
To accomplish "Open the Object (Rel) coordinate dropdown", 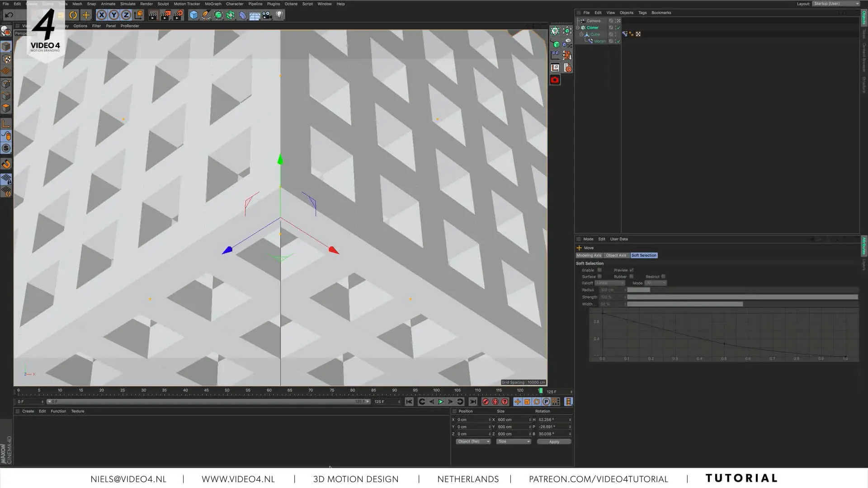I will pos(473,441).
